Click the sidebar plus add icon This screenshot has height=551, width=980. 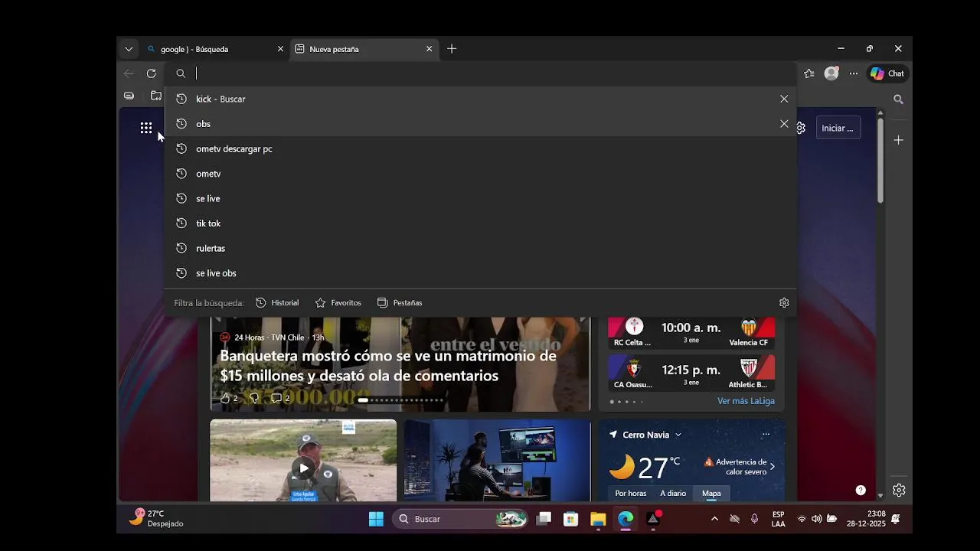[899, 140]
